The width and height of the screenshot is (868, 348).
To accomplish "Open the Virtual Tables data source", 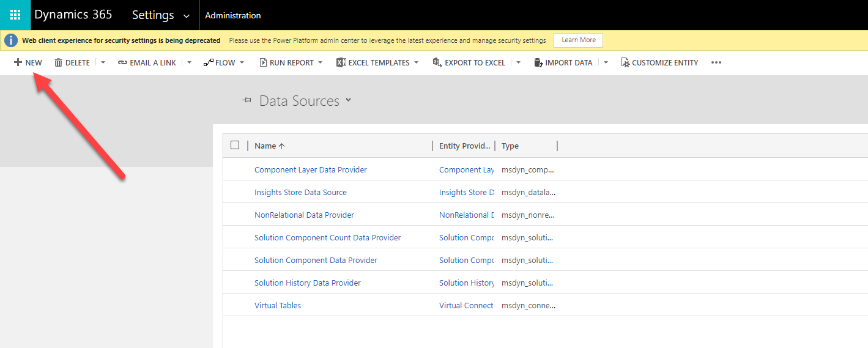I will [x=278, y=305].
